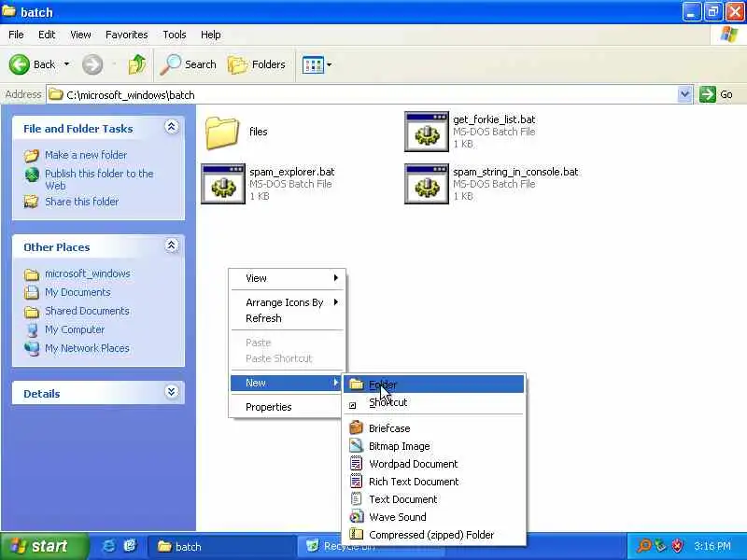The image size is (747, 560).
Task: Open the Favorites menu
Action: tap(127, 35)
